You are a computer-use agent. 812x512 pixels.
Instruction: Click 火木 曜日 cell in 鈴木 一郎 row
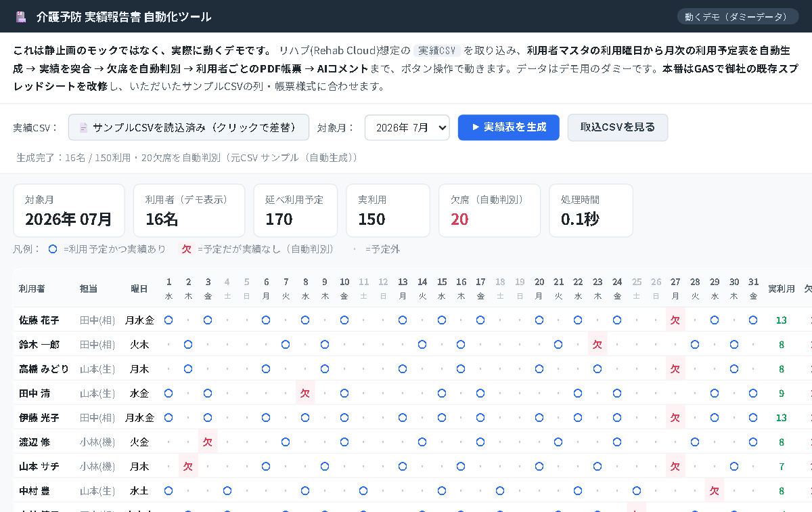tap(139, 345)
